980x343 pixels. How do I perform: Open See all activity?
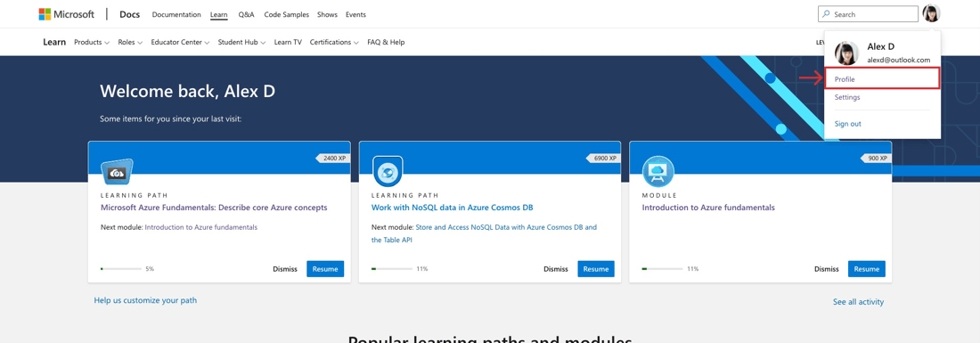[858, 302]
